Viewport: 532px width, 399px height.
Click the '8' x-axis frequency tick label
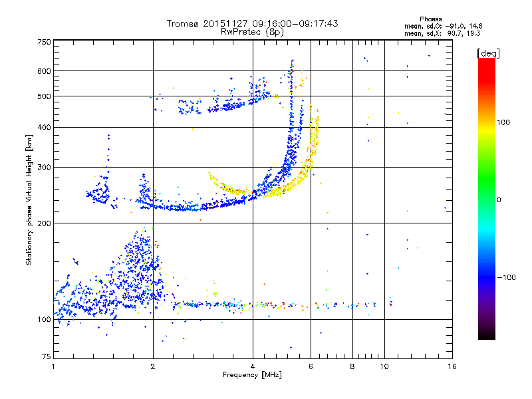coord(352,366)
